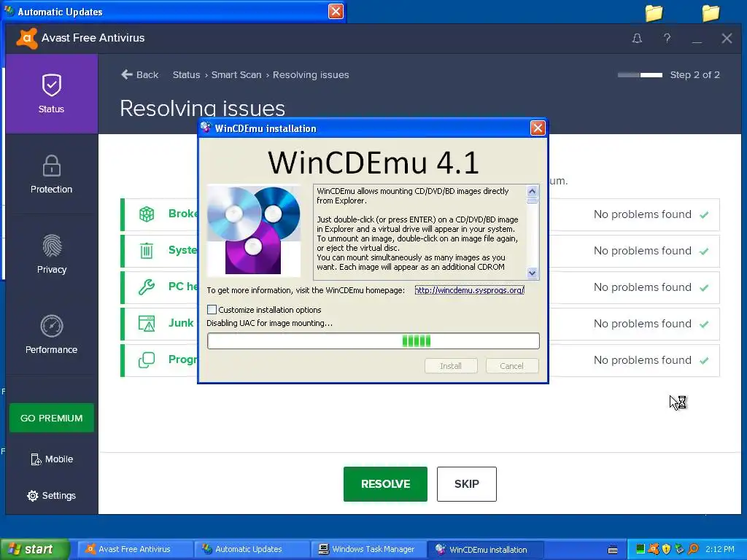Click the magnifier tray icon

[693, 549]
